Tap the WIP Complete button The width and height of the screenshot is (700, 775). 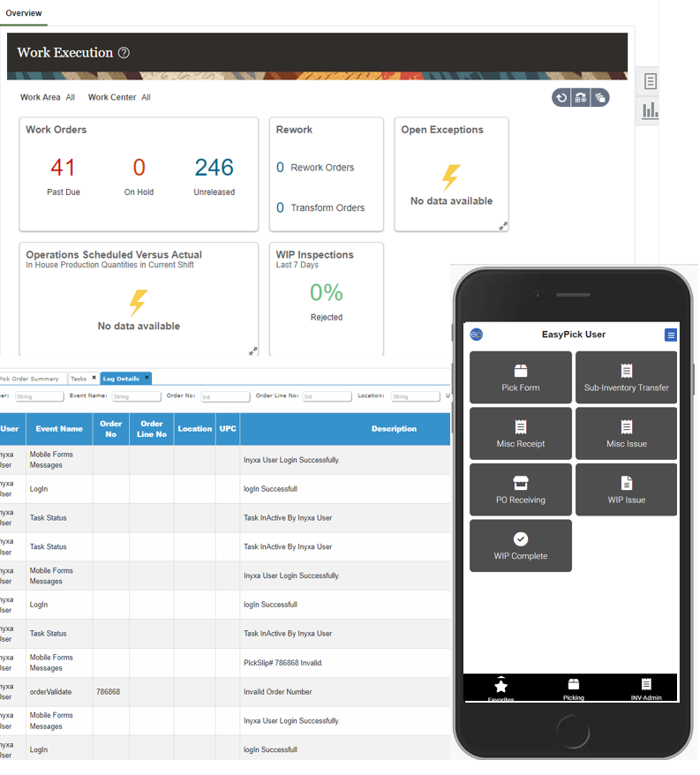[521, 546]
